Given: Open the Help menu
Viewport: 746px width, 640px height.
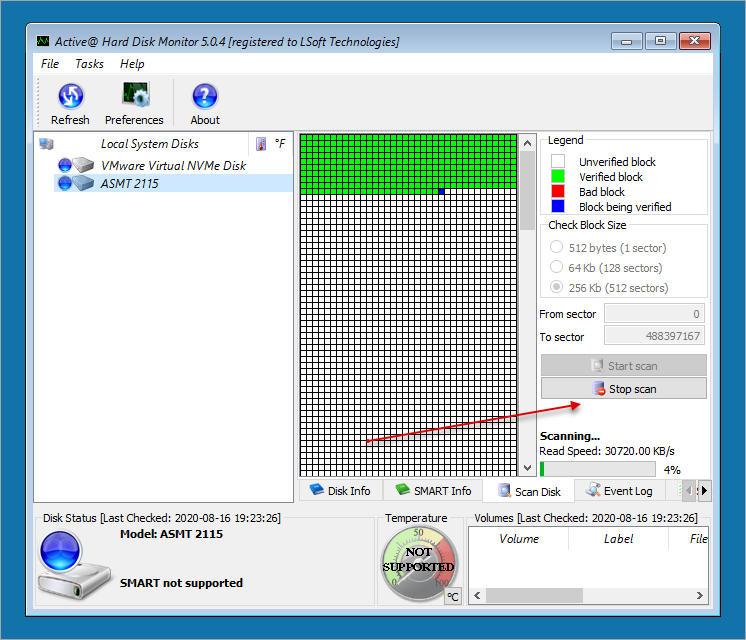Looking at the screenshot, I should pyautogui.click(x=132, y=64).
